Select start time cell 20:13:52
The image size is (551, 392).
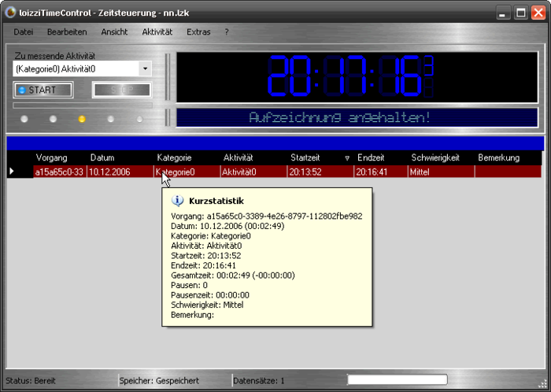point(321,172)
